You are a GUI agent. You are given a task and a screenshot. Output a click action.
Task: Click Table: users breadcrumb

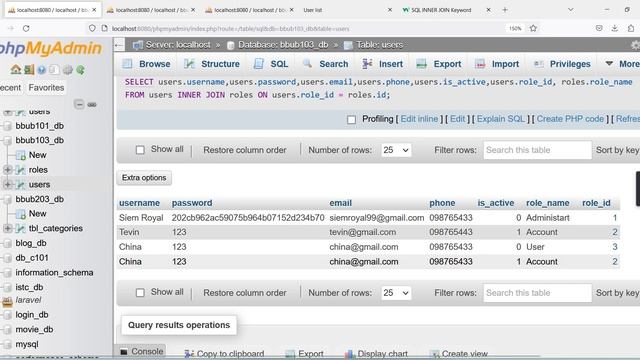pyautogui.click(x=379, y=45)
